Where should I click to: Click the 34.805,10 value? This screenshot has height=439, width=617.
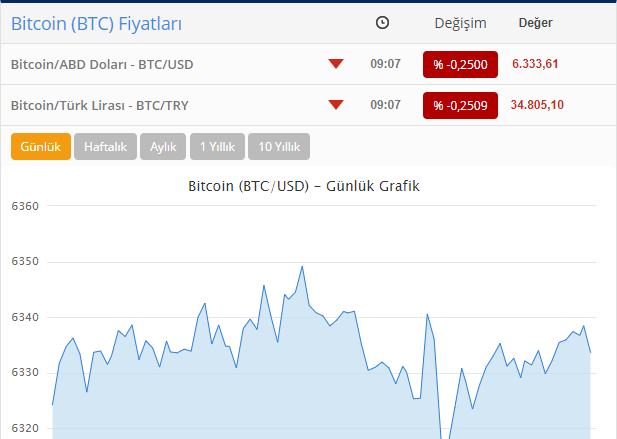coord(537,105)
